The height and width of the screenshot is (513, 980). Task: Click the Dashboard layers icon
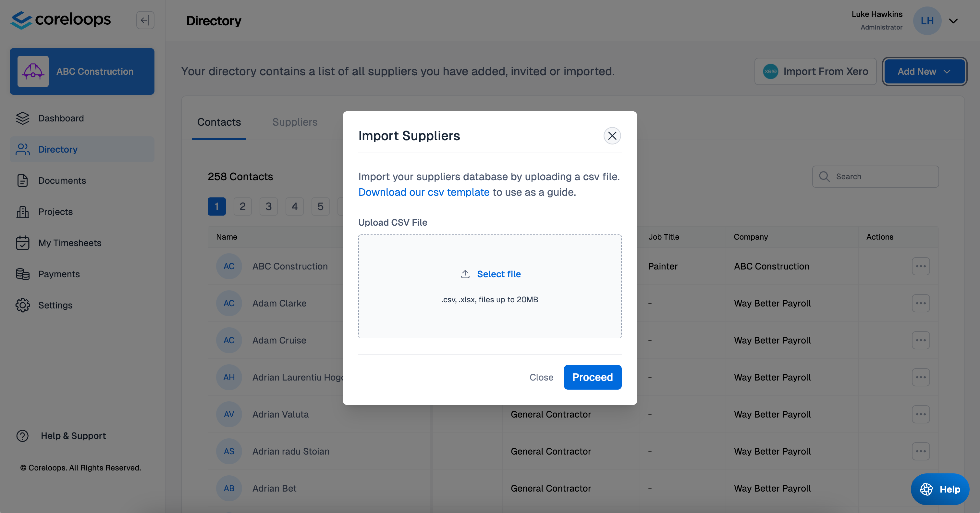coord(22,119)
